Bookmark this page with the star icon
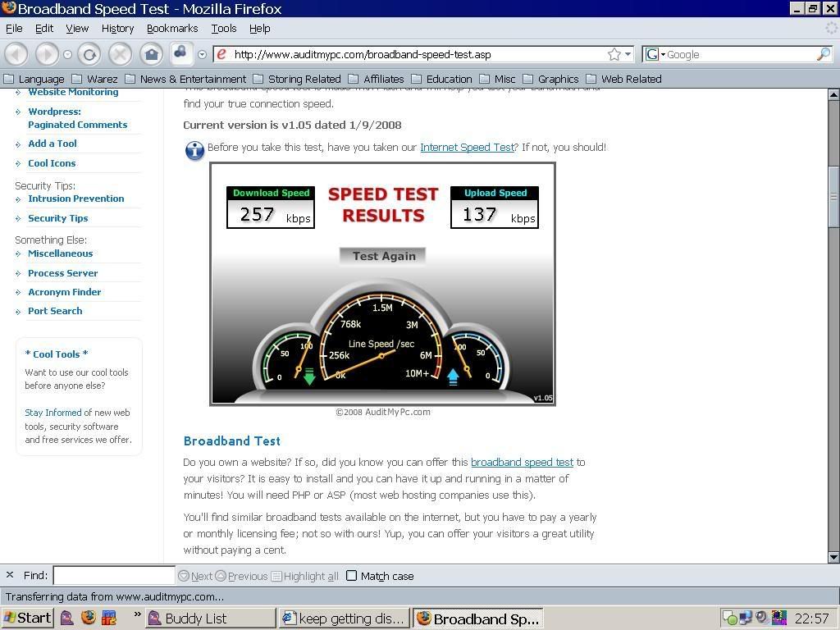Viewport: 840px width, 630px height. coord(614,54)
